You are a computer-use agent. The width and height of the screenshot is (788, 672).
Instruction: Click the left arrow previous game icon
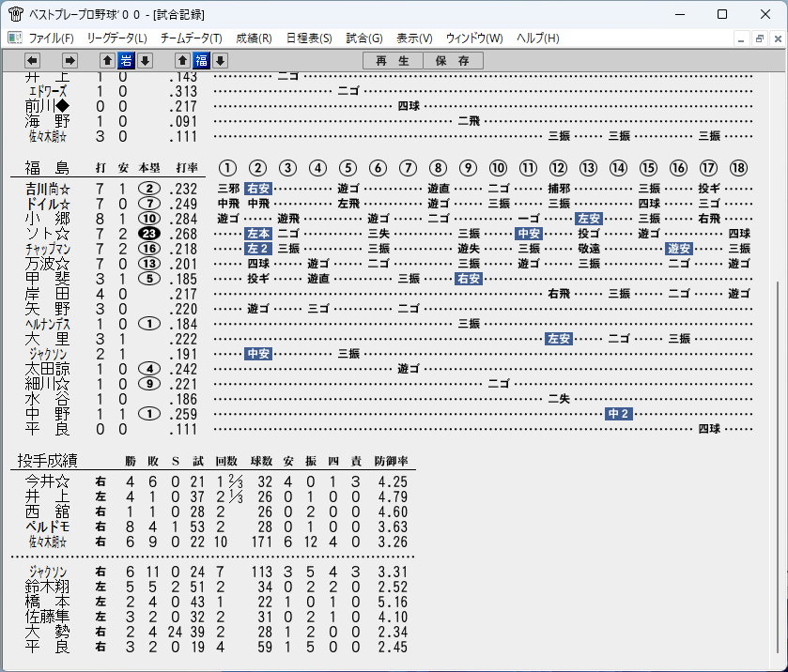click(x=32, y=61)
